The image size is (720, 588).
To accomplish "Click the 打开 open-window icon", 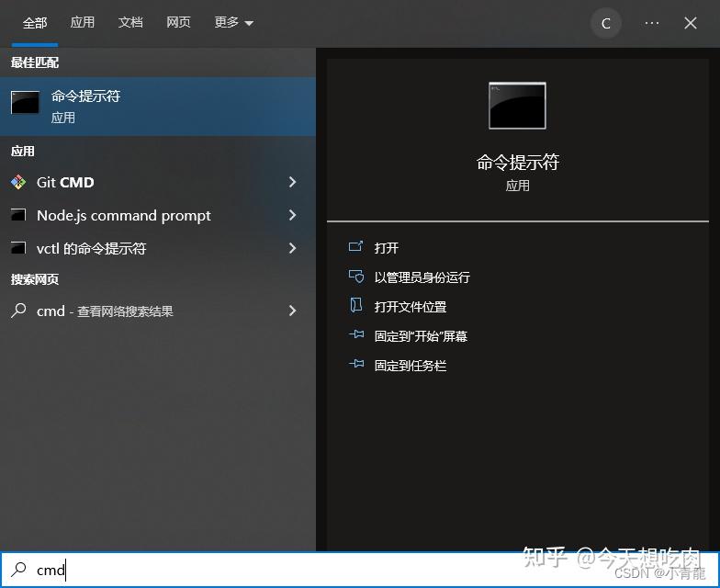I will pos(356,246).
